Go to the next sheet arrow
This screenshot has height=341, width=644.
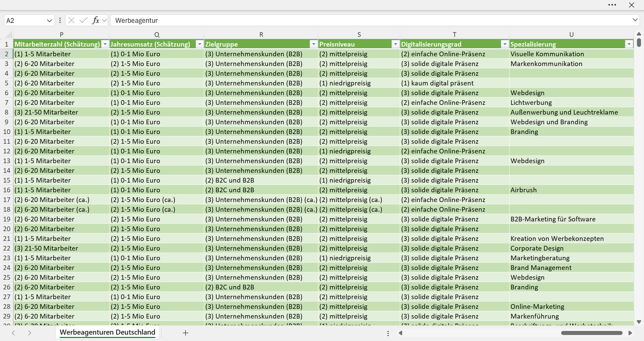[30, 333]
